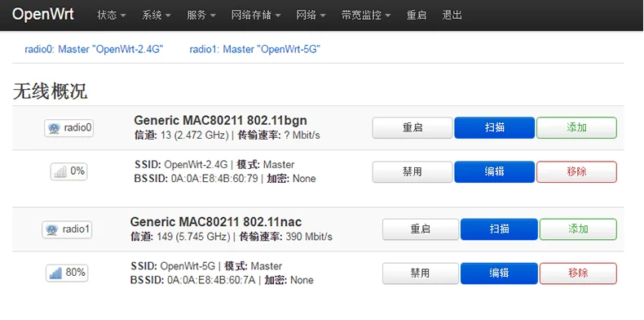Click 编辑 for OpenWrt-2.4G network
The image size is (644, 320).
pyautogui.click(x=495, y=172)
